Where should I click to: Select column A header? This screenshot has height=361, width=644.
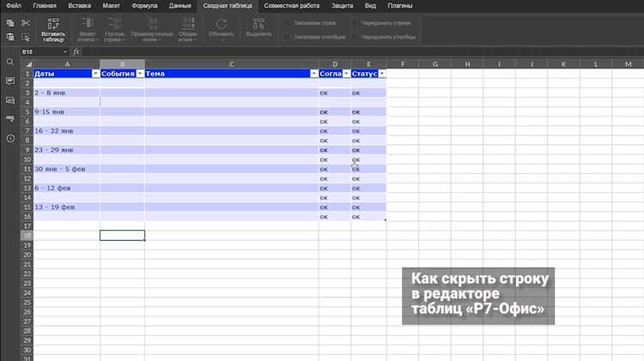tap(67, 64)
